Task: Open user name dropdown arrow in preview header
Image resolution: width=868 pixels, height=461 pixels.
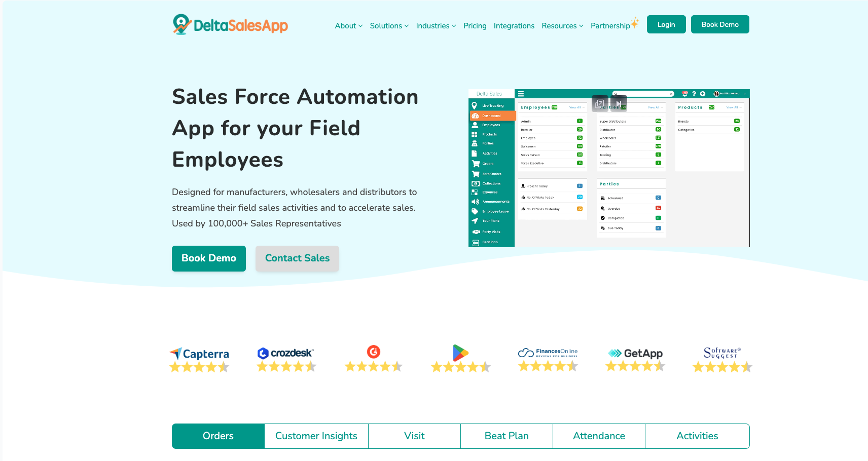Action: tap(745, 94)
